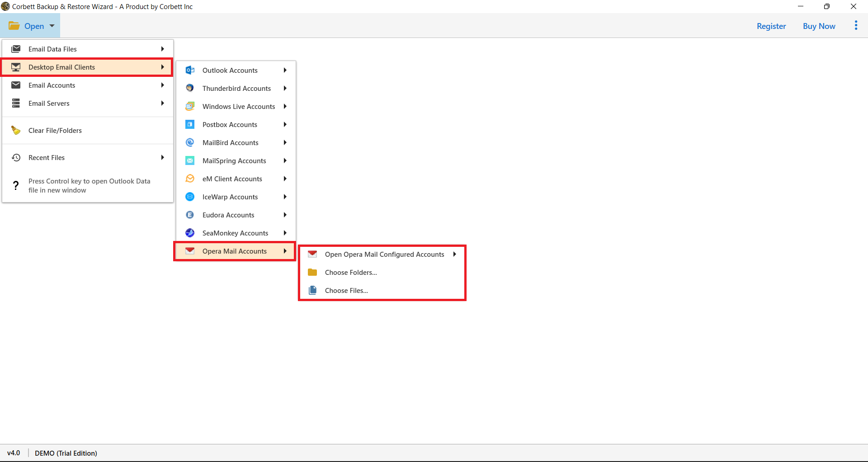Expand the Recent Files submenu arrow
Screen dimensions: 868x462
[x=162, y=157]
